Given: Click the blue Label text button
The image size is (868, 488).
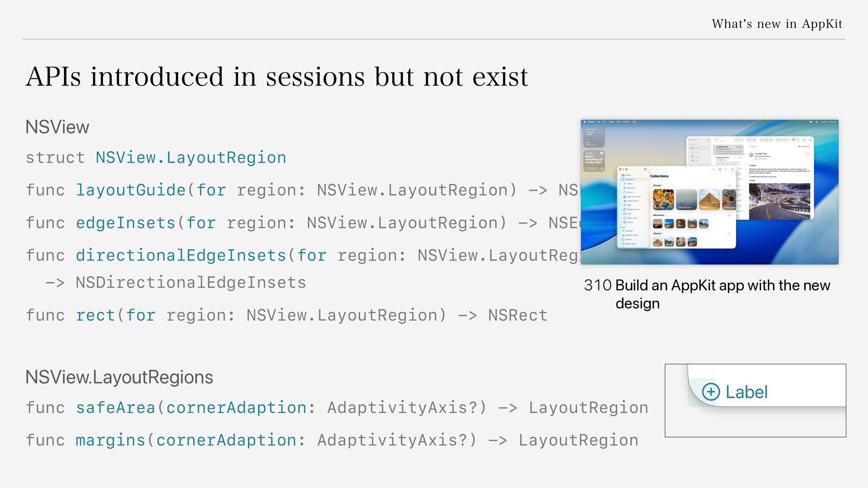Looking at the screenshot, I should tap(746, 392).
